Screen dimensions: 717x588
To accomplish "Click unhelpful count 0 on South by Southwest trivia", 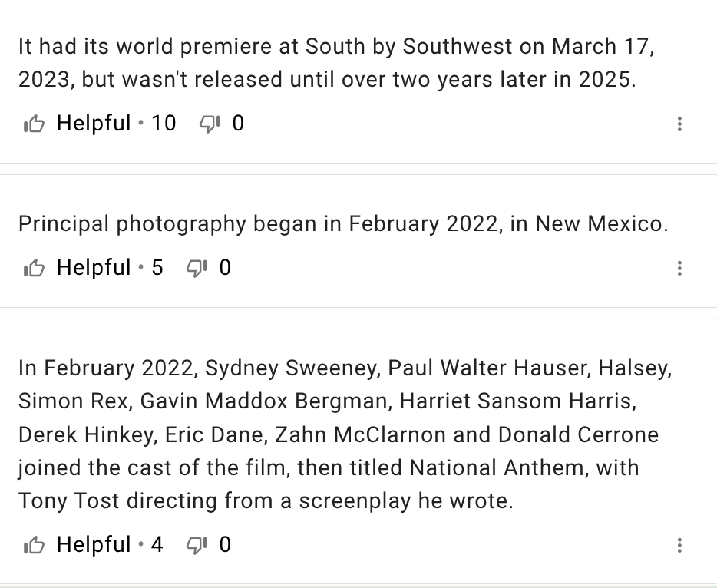I will coord(238,124).
